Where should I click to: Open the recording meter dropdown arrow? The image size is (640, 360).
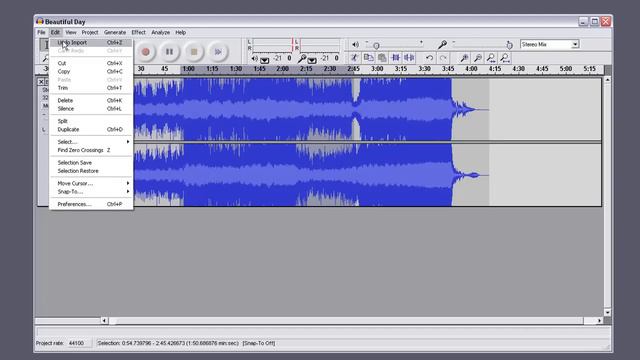point(312,60)
